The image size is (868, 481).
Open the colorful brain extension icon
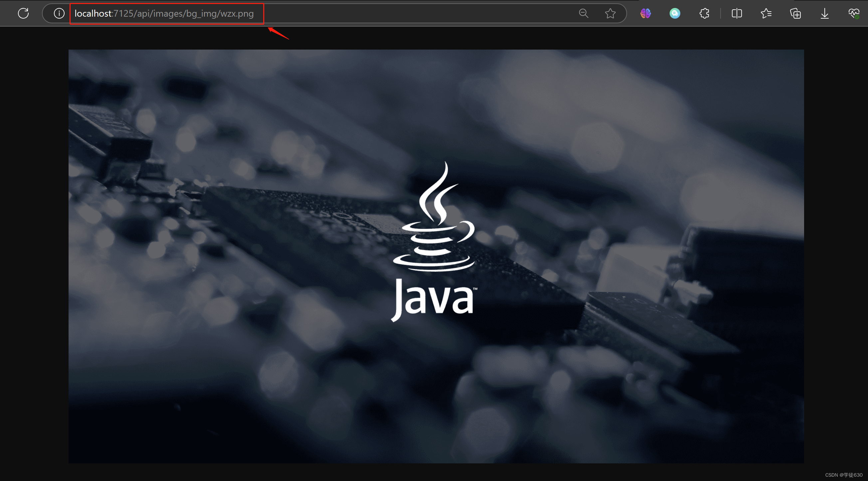(x=645, y=14)
